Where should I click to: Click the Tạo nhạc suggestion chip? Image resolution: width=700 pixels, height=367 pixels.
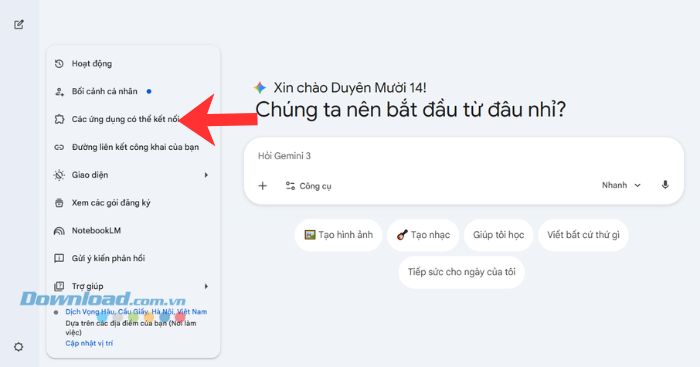pyautogui.click(x=423, y=235)
